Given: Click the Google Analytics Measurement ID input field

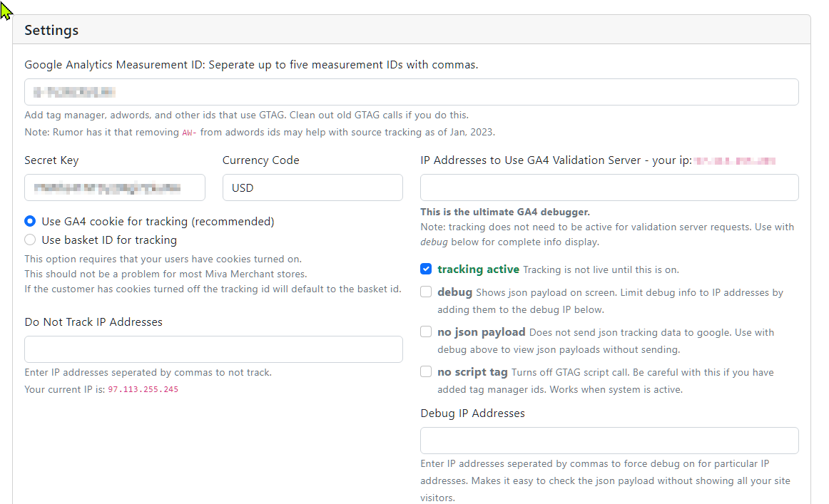Looking at the screenshot, I should (411, 92).
